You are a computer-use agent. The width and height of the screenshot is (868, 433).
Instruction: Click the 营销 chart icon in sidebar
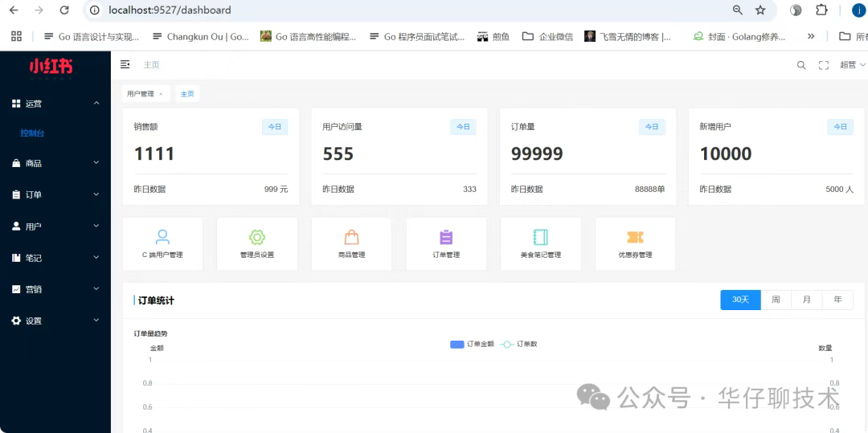(x=16, y=289)
